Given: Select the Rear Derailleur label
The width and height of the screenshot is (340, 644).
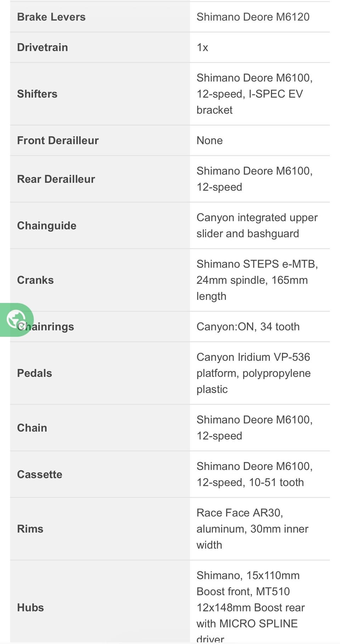Looking at the screenshot, I should (56, 179).
